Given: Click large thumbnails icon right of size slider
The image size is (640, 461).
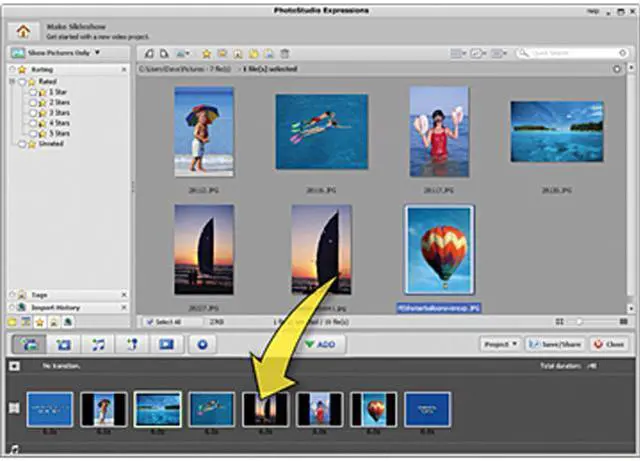Looking at the screenshot, I should (623, 322).
